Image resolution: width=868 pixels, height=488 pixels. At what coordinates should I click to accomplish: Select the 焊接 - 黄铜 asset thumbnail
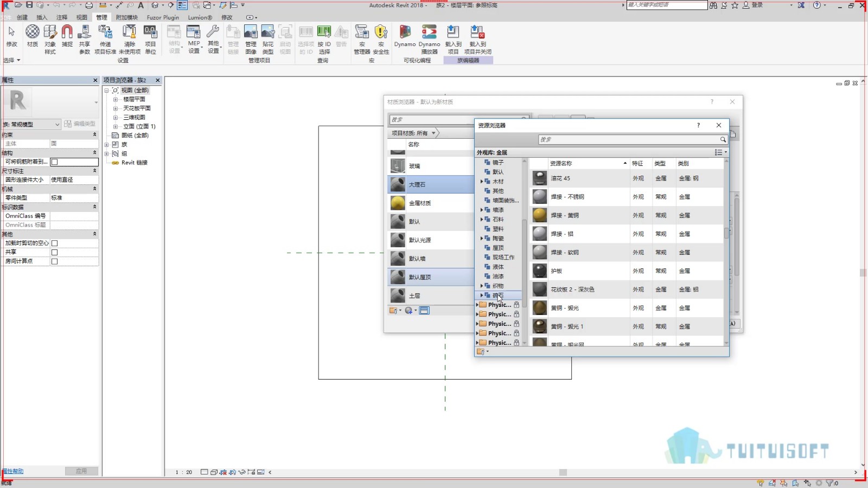pos(539,215)
